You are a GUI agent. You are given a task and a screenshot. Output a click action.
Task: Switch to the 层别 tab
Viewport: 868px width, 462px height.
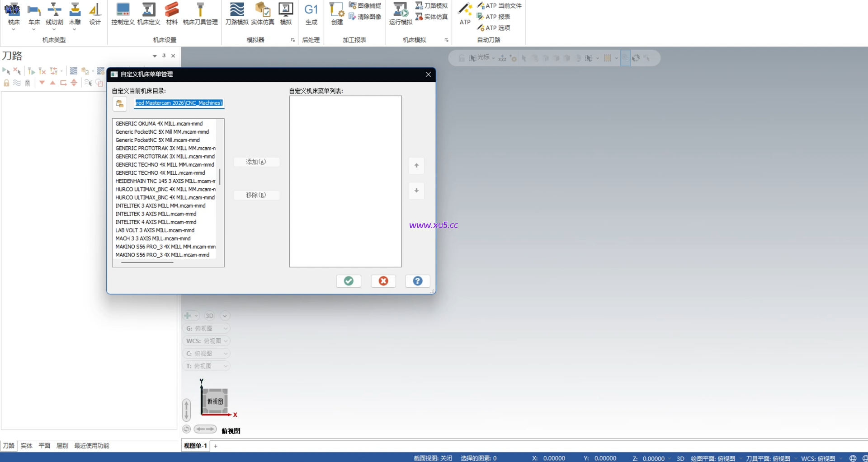coord(62,446)
